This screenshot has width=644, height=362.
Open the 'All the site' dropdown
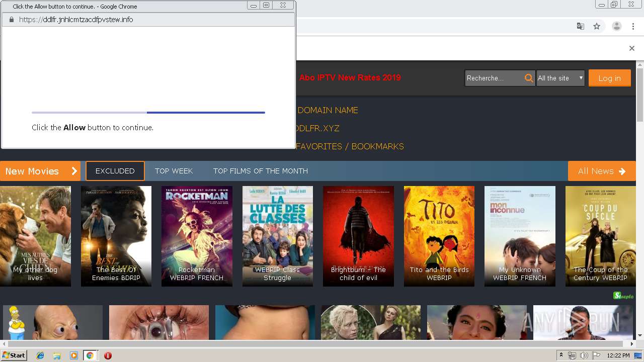pos(560,78)
